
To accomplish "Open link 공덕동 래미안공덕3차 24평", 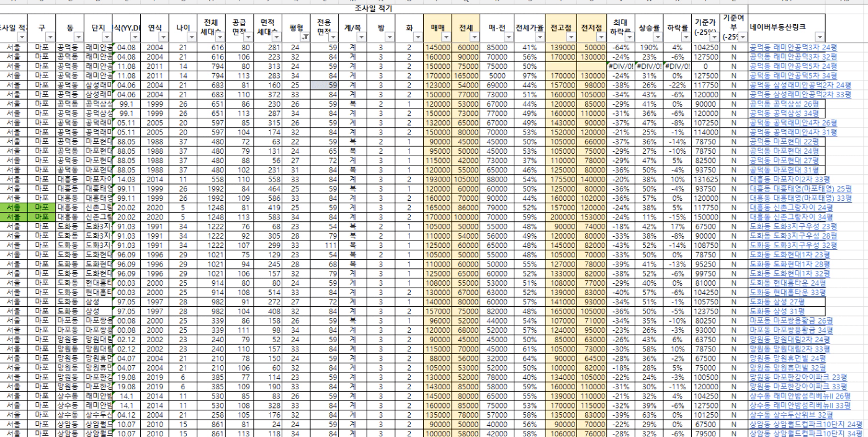I will pyautogui.click(x=794, y=47).
